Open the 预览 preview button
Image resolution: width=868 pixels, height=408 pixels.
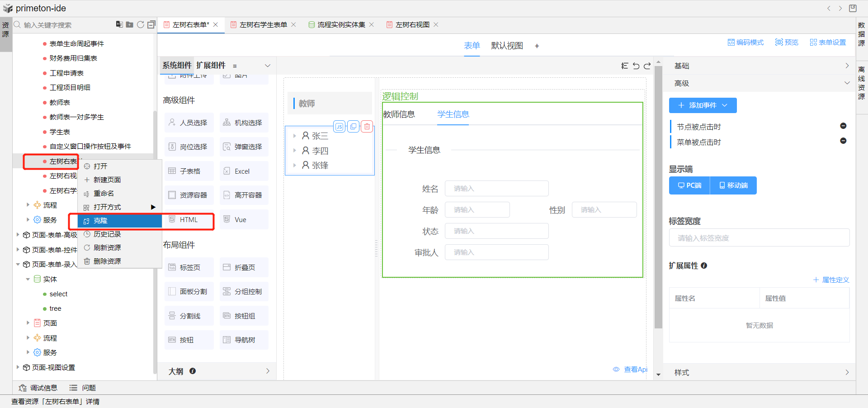pyautogui.click(x=787, y=43)
